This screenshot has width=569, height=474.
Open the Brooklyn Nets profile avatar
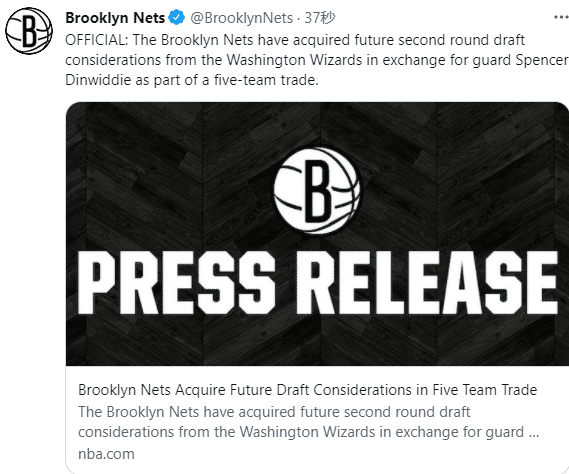[x=29, y=31]
